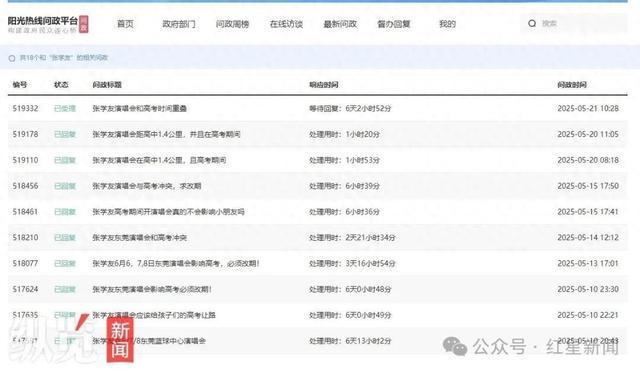
Task: Click the 阳光热线问政平台 logo
Action: coord(42,24)
